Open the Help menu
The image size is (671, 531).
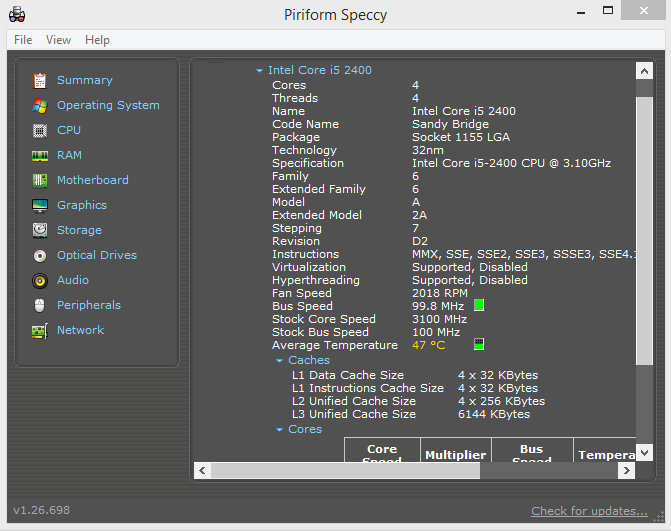coord(98,40)
